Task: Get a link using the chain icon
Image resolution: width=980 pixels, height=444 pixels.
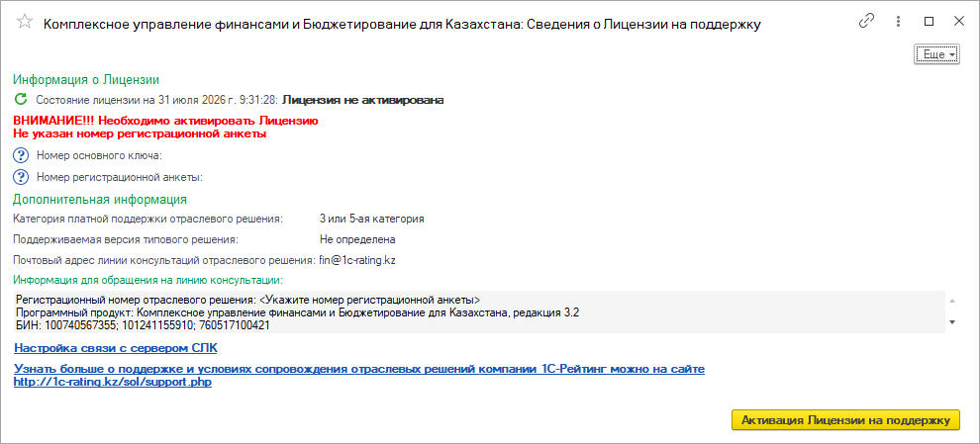Action: coord(866,21)
